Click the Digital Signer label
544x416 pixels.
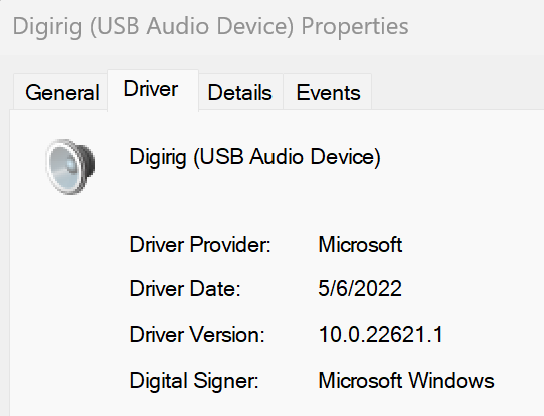pos(194,381)
